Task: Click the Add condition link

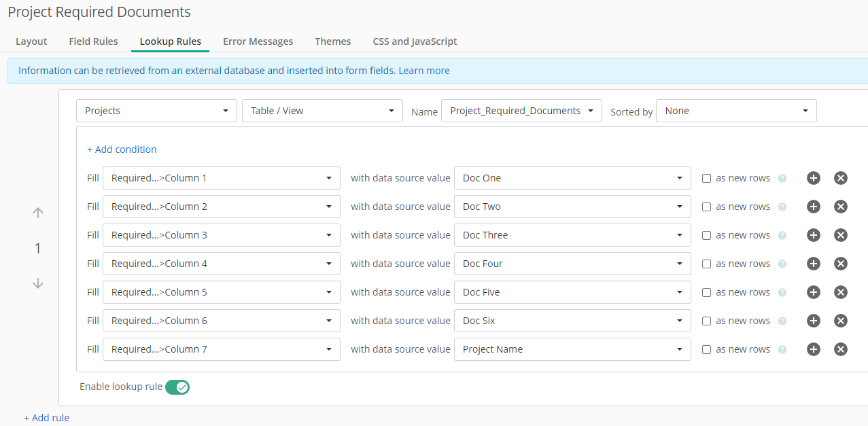Action: pos(122,149)
